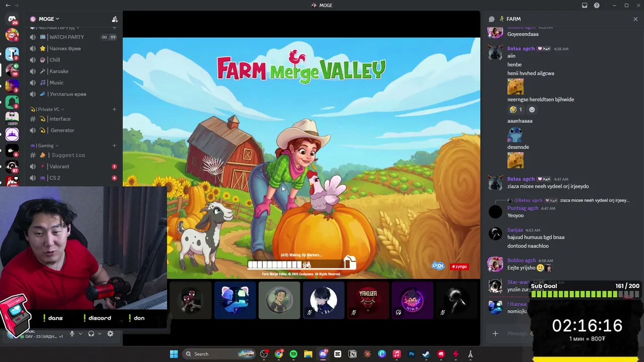Viewport: 644px width, 362px height.
Task: Click 'hajuud humuus bgd bnaa' message text
Action: pos(536,237)
